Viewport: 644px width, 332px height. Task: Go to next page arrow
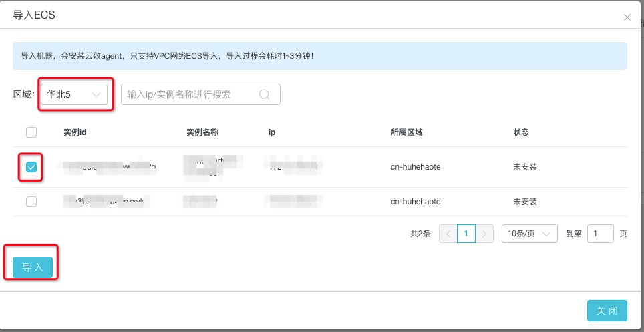pos(484,234)
